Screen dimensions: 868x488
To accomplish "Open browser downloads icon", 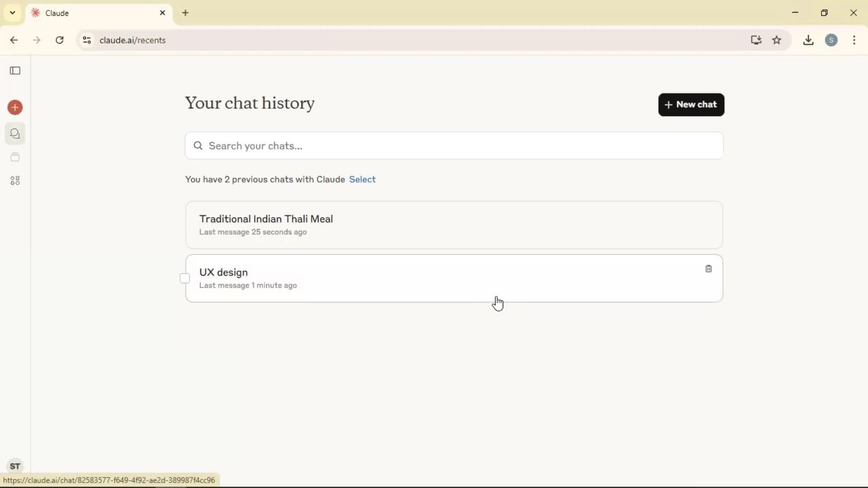I will coord(808,40).
